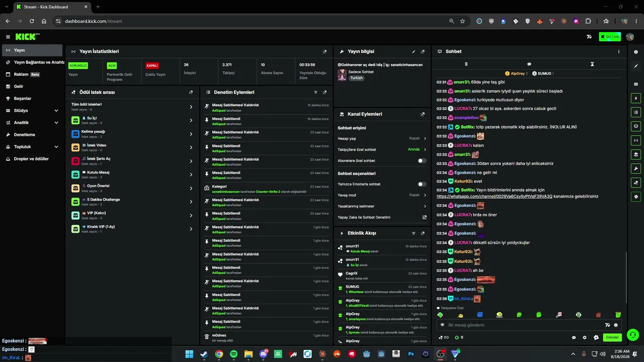Expand the Su İçi reward requests

click(x=132, y=120)
